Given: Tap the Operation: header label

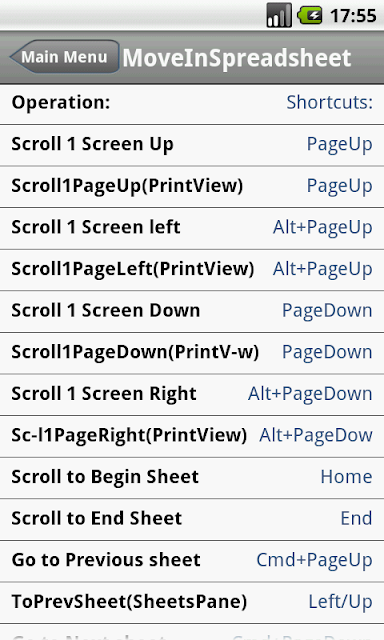Looking at the screenshot, I should coord(61,102).
